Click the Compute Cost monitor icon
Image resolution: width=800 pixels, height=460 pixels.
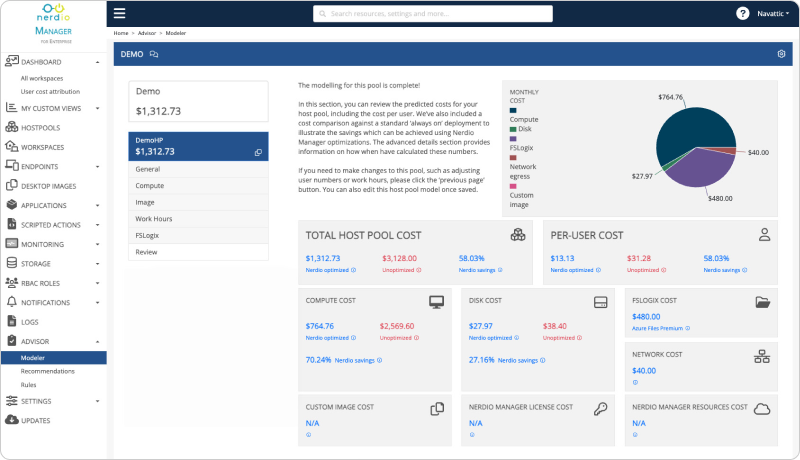pos(436,302)
